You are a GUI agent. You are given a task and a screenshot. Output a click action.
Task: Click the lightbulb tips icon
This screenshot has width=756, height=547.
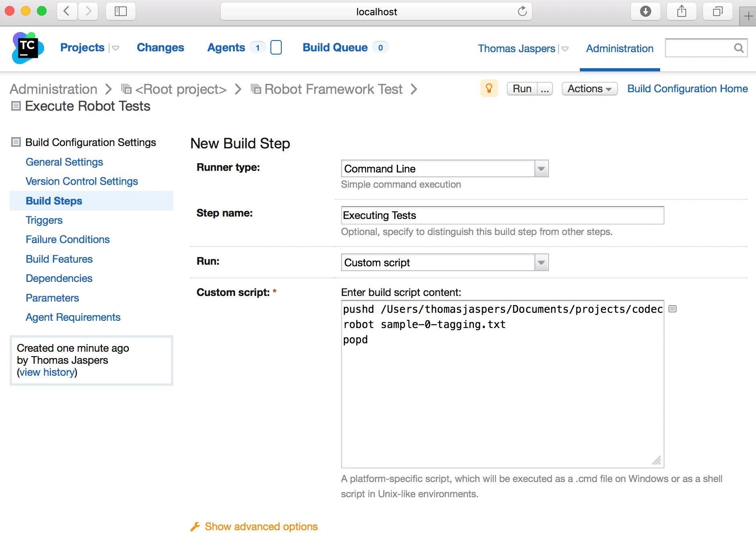coord(489,88)
